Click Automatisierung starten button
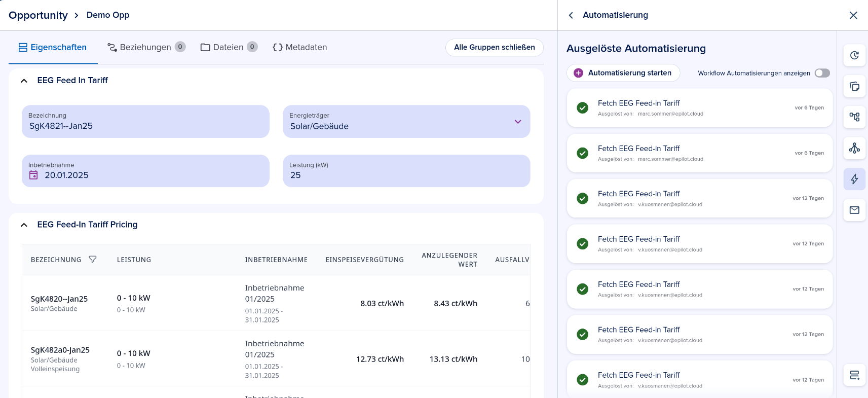The width and height of the screenshot is (868, 398). tap(623, 73)
